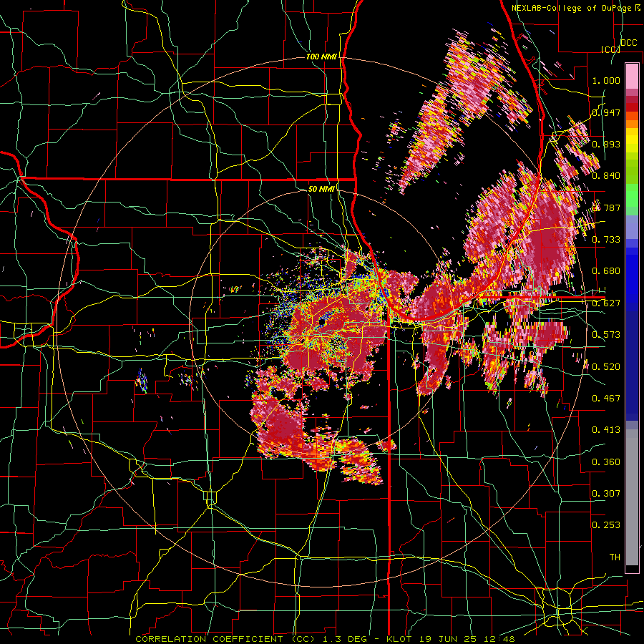Select the 0.627 legend value

pyautogui.click(x=606, y=303)
